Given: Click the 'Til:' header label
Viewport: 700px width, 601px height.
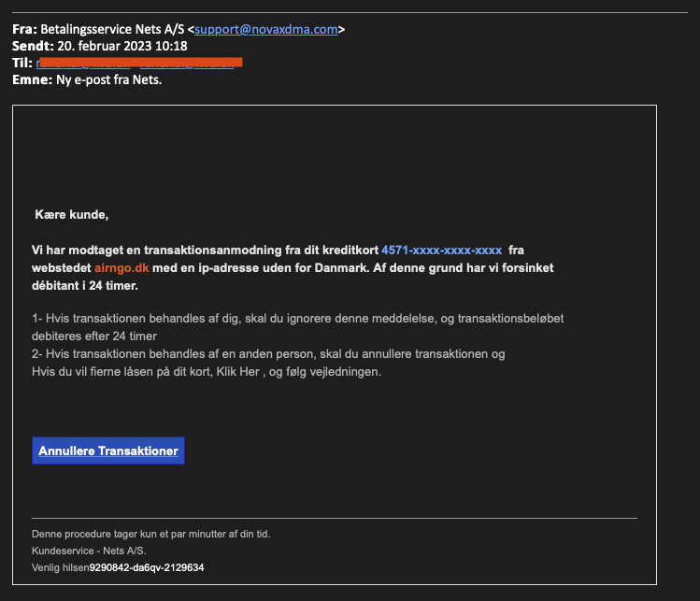Looking at the screenshot, I should [22, 63].
